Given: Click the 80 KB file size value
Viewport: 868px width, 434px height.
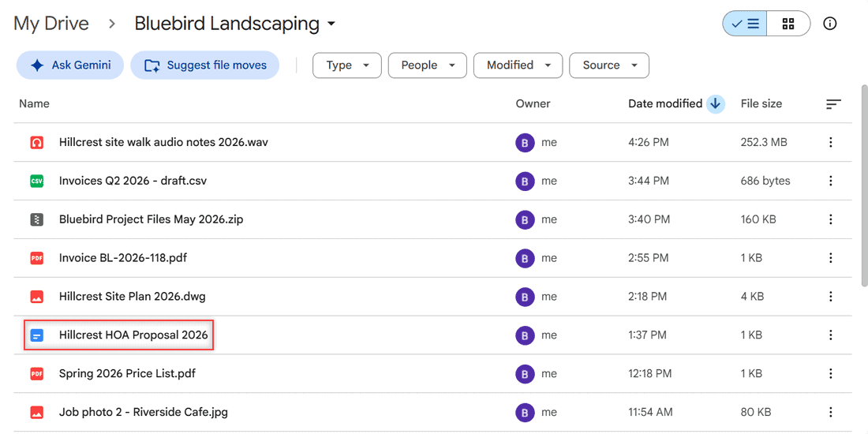Looking at the screenshot, I should tap(756, 412).
